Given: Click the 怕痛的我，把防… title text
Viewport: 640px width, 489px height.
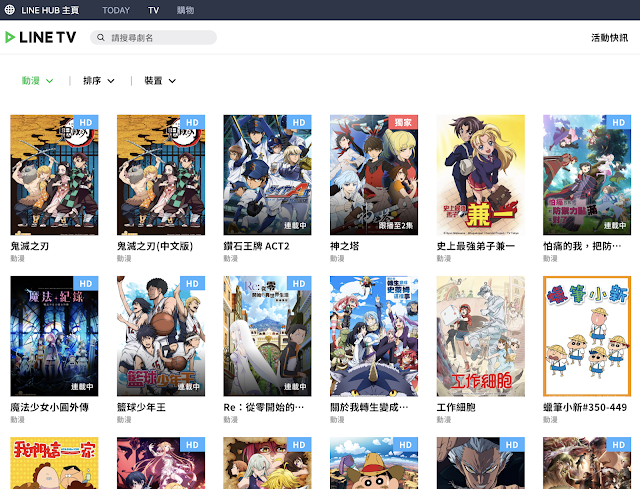Looking at the screenshot, I should coord(582,246).
